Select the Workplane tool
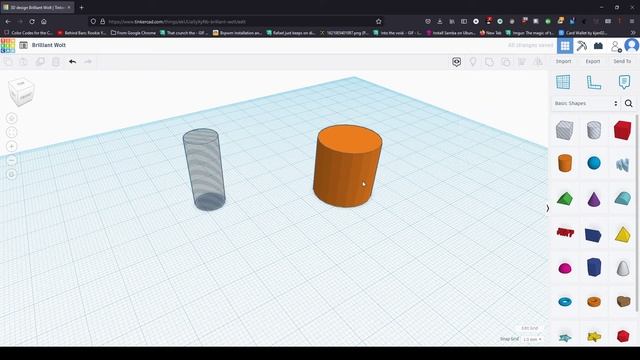 point(563,82)
